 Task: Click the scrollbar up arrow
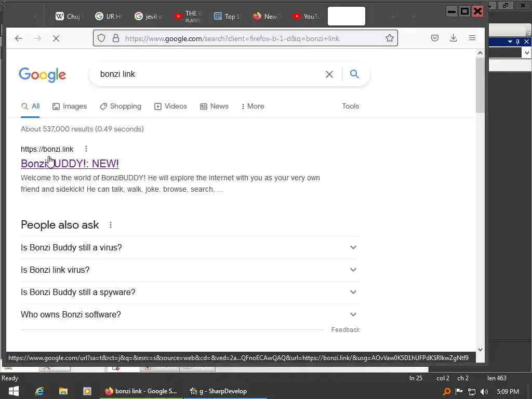tap(480, 53)
